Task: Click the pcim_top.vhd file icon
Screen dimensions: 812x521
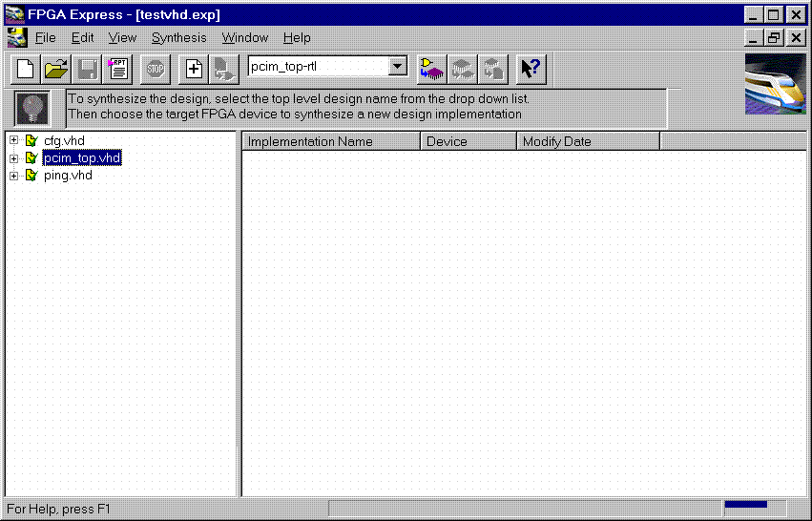Action: [31, 157]
